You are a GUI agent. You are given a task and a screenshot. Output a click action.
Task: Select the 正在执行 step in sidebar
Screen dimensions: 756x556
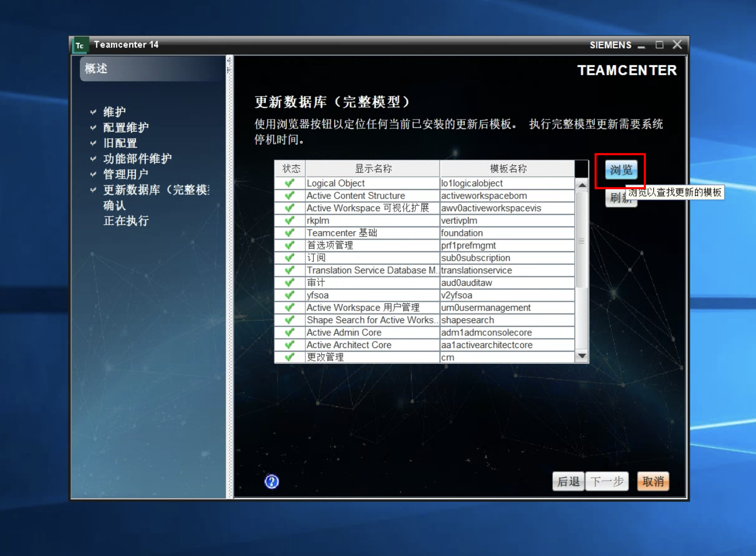click(x=126, y=221)
